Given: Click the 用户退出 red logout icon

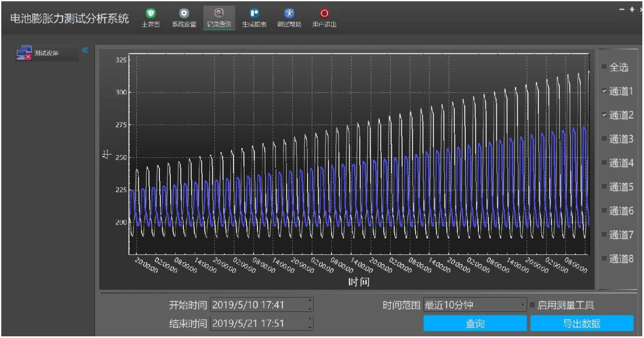Looking at the screenshot, I should pyautogui.click(x=324, y=14).
